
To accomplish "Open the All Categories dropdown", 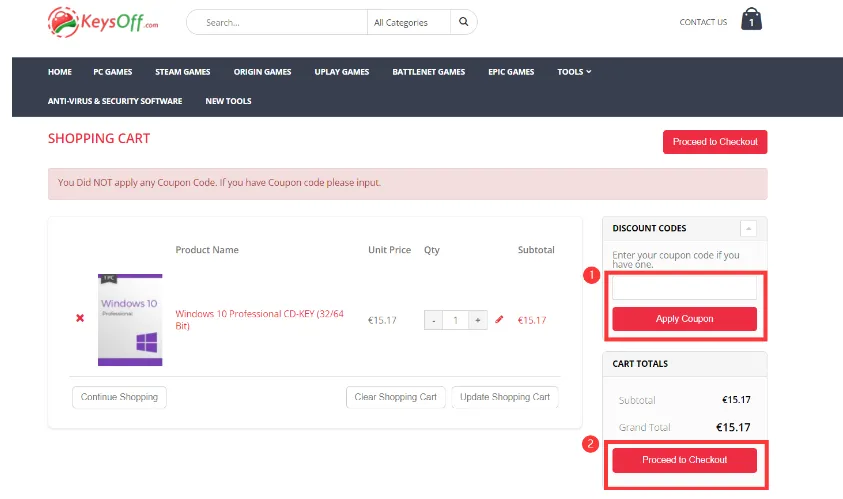I will pos(409,23).
